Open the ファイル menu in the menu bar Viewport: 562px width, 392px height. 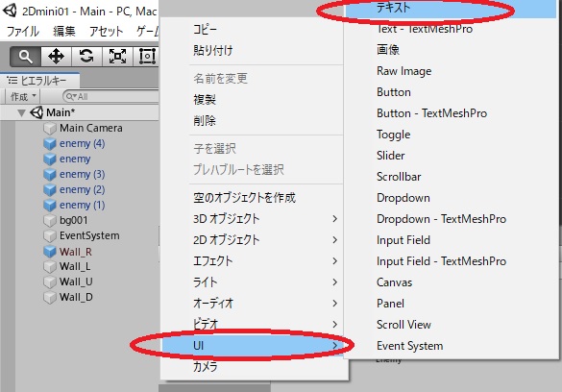point(23,32)
